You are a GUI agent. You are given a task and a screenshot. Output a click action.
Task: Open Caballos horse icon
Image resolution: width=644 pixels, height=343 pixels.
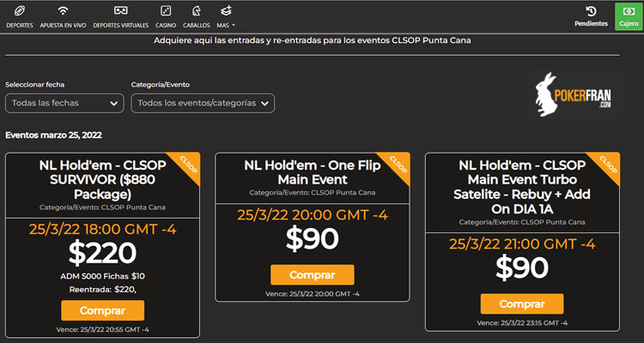197,10
